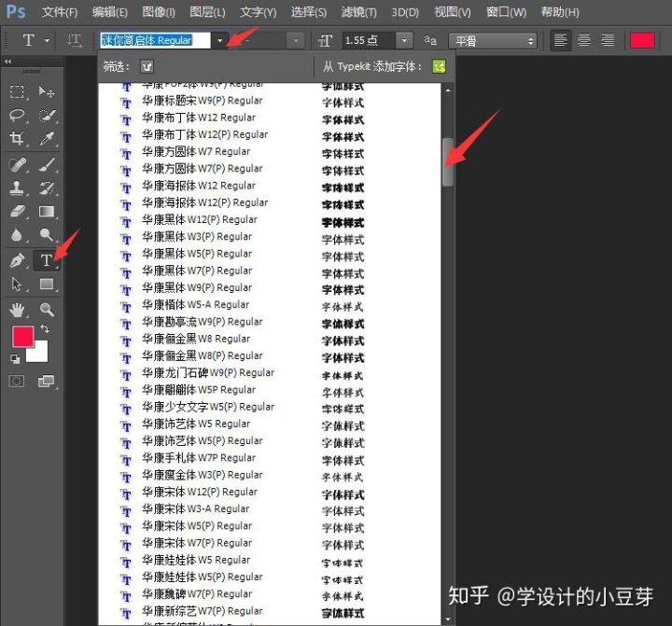
Task: Select the Hand tool
Action: coord(17,310)
